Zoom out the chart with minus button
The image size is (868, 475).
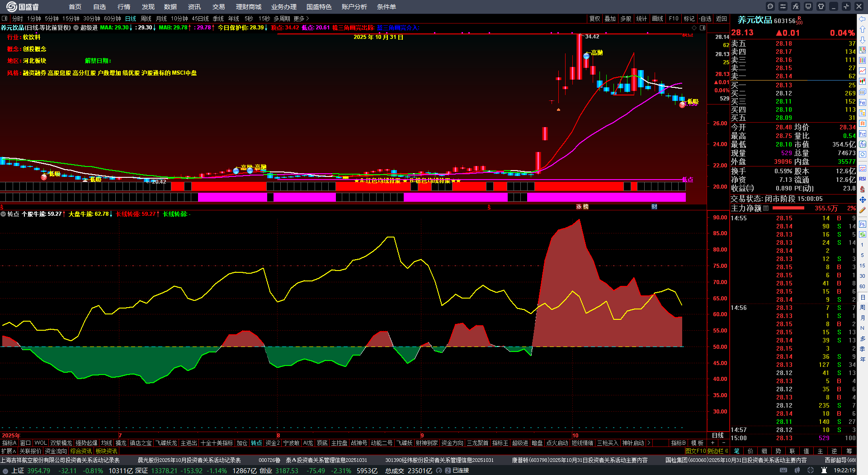click(723, 443)
